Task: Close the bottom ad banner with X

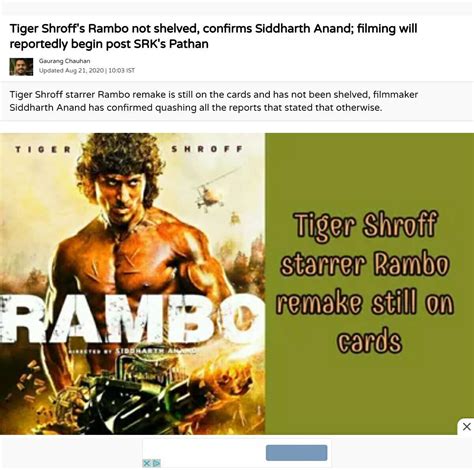Action: tap(467, 426)
